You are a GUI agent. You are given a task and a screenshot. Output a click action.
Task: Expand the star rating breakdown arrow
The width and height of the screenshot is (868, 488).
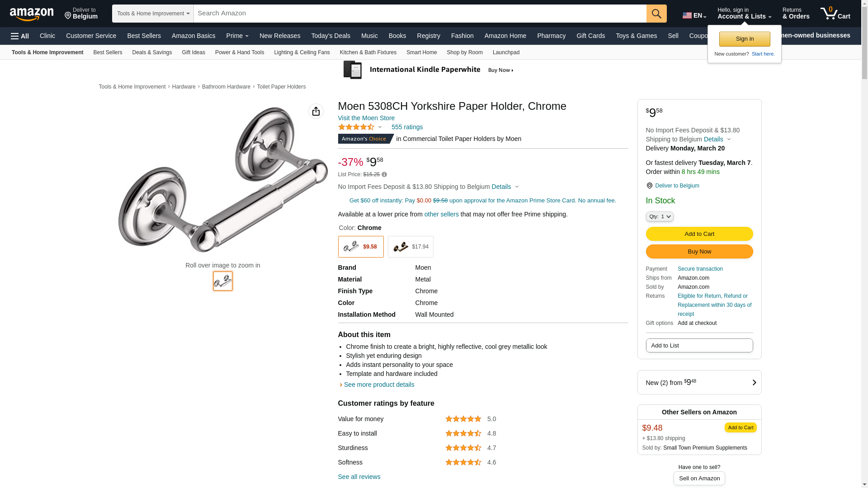pyautogui.click(x=380, y=127)
